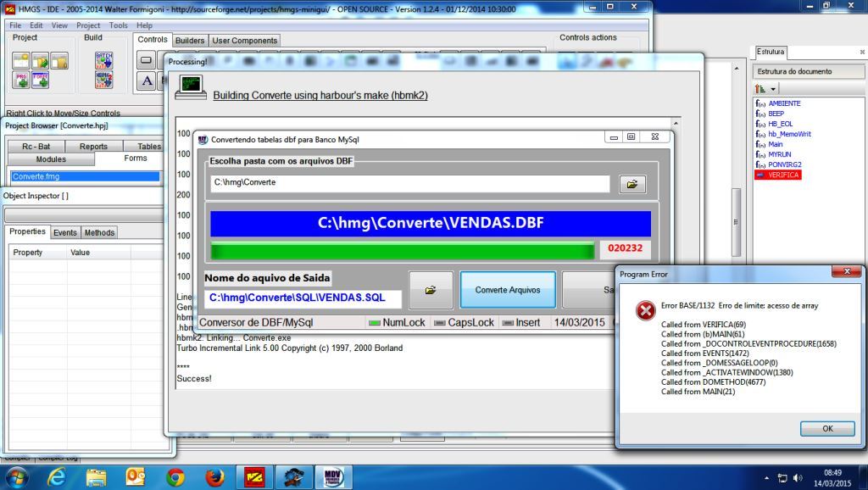Select Converte.fmg in the Forms list
Viewport: 868px width, 490px height.
[85, 176]
